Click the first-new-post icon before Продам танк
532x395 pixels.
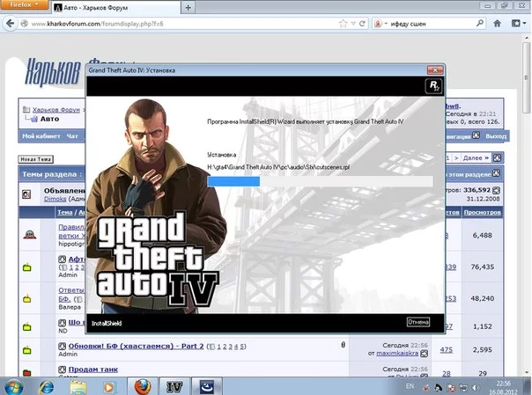[62, 369]
